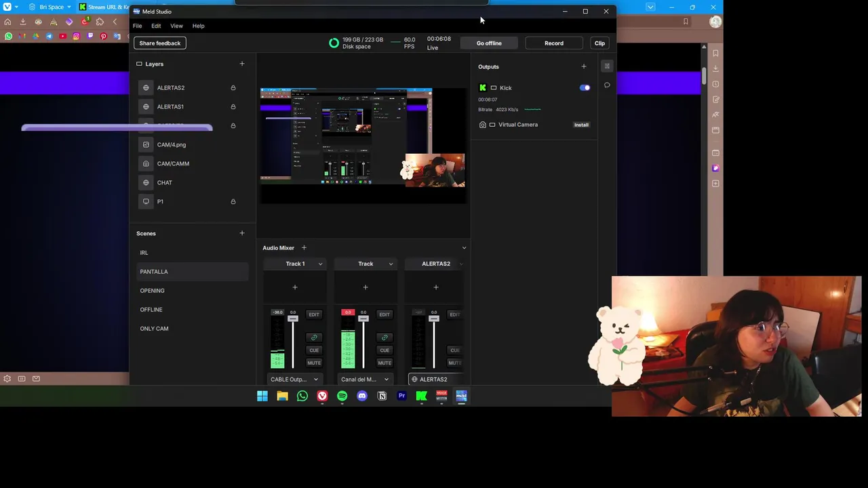868x488 pixels.
Task: Open Premiere Pro from the taskbar
Action: click(401, 396)
